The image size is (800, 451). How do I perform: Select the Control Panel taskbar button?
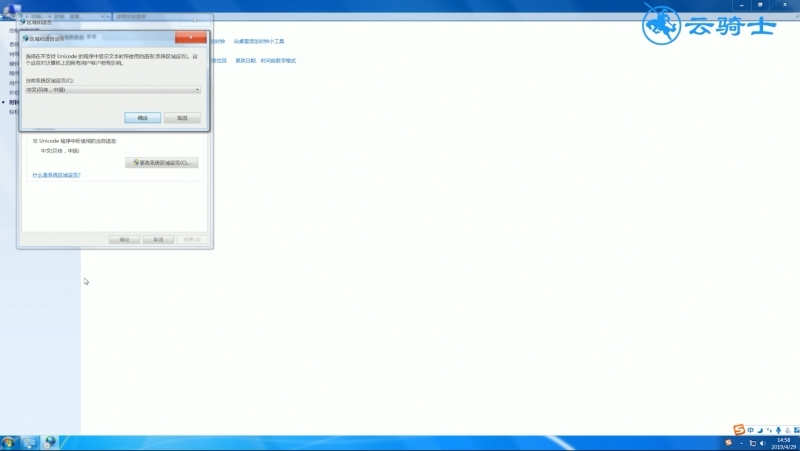click(x=29, y=443)
